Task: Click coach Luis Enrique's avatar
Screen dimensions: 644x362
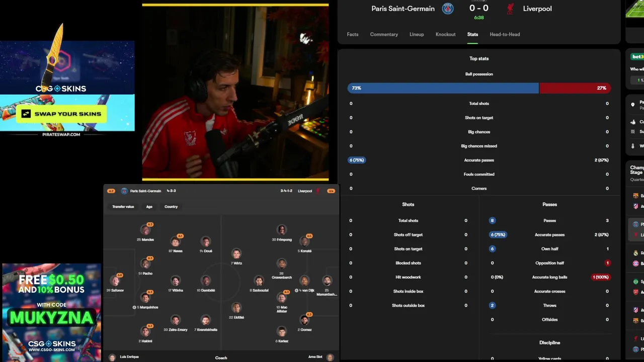Action: [112, 357]
